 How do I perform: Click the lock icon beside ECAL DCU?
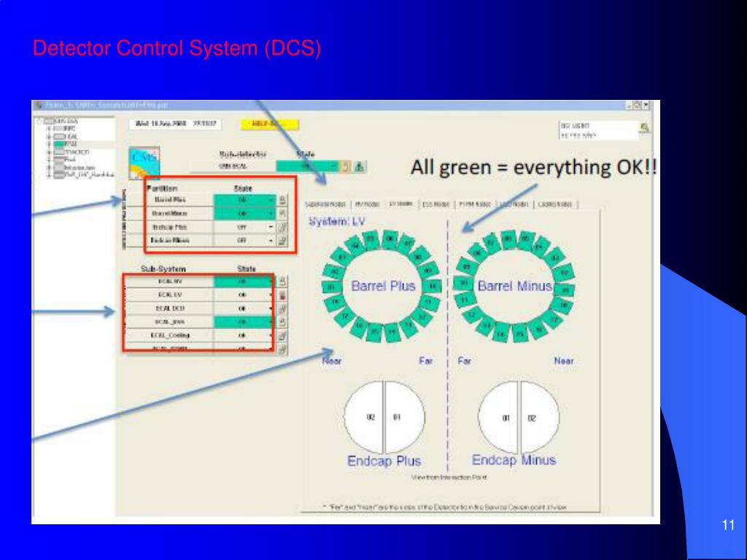pos(282,308)
